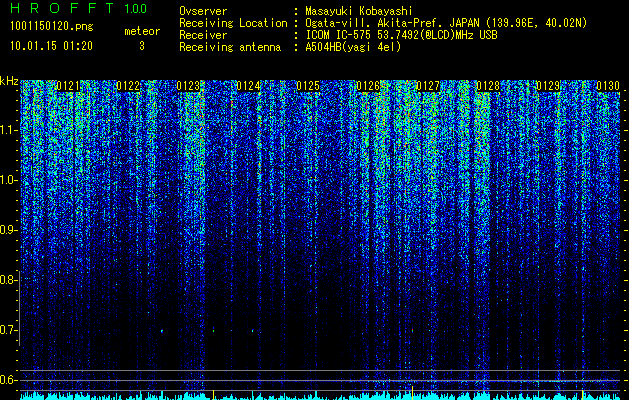The image size is (629, 400).
Task: Click the 1.0.0 version number
Action: tap(136, 9)
